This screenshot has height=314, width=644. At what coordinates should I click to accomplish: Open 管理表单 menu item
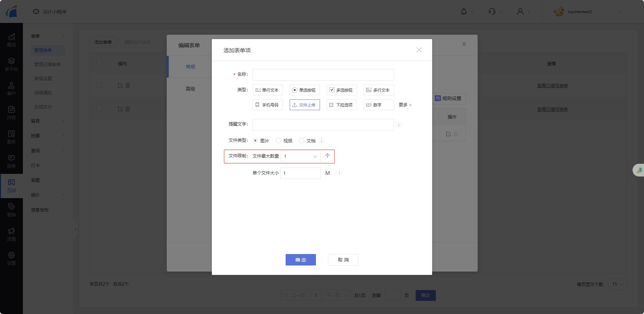47,50
